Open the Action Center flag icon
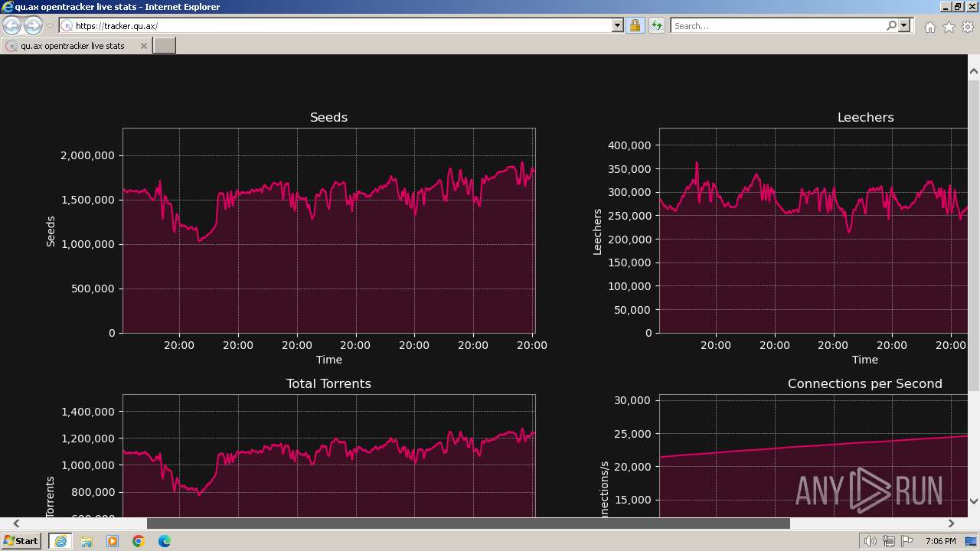 coord(906,541)
